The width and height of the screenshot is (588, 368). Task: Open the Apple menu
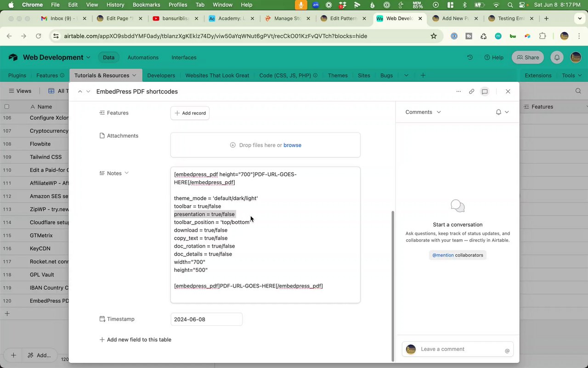(11, 5)
